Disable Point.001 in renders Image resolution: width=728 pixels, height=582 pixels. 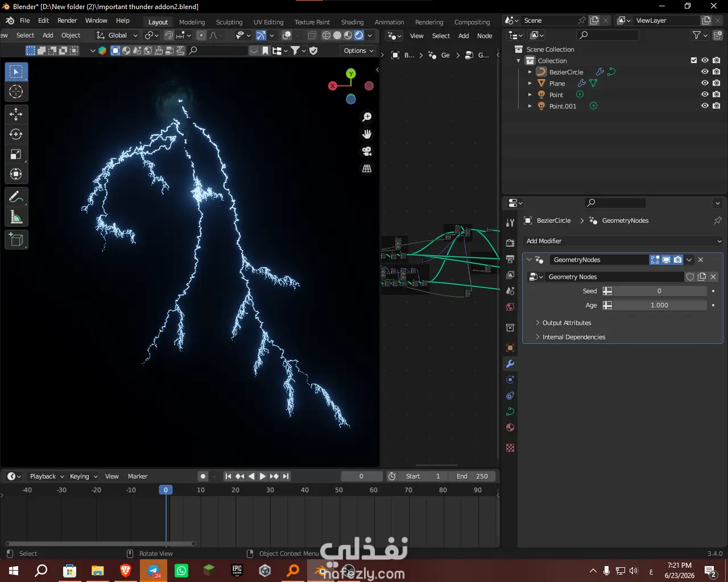717,106
